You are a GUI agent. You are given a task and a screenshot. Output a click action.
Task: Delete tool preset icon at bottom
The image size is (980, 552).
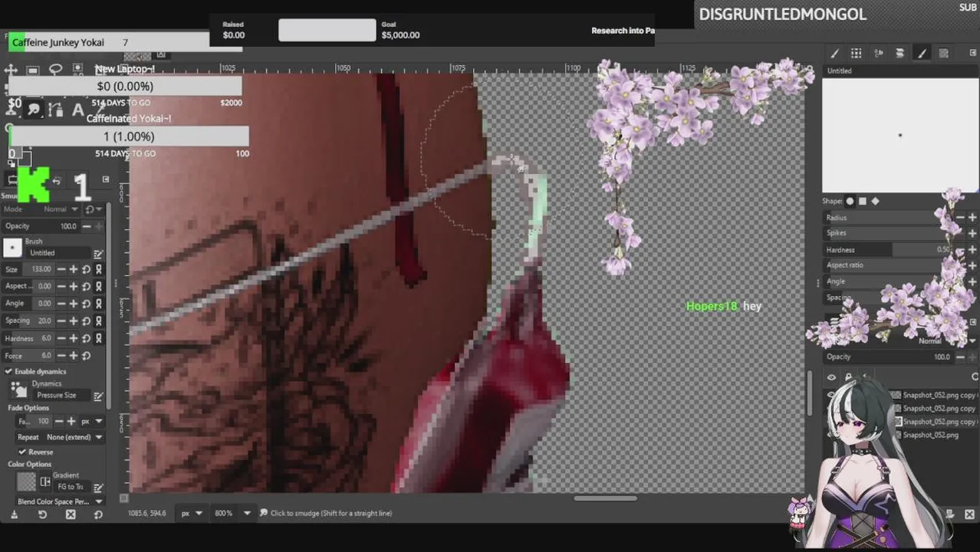tap(71, 514)
